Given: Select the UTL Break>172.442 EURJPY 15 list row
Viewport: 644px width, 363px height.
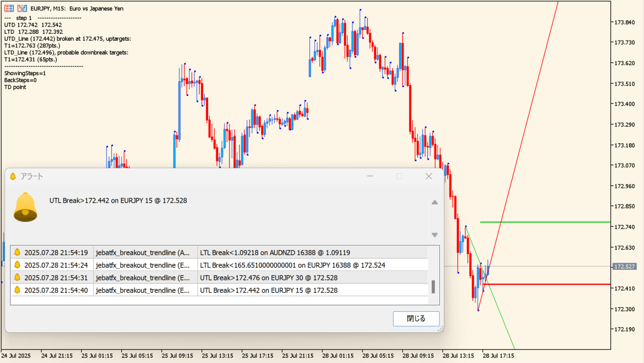Looking at the screenshot, I should click(220, 290).
